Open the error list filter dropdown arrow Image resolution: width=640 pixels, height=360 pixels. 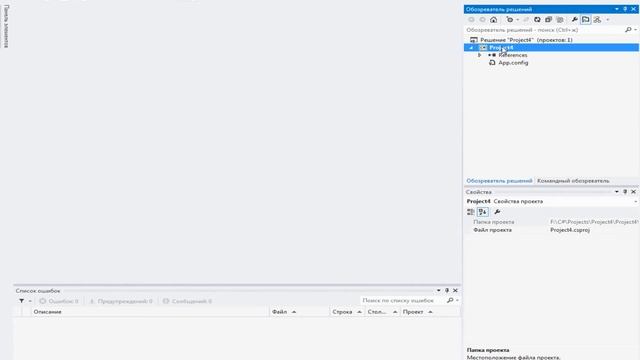[30, 301]
